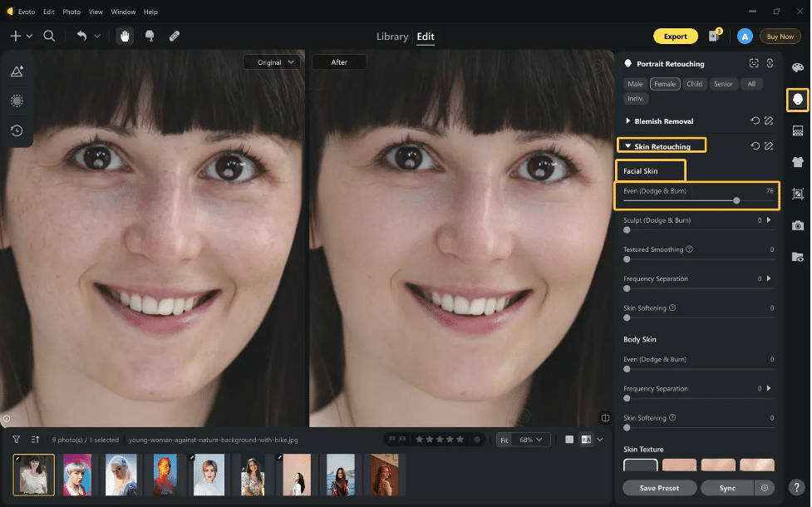Select the Hand tool in the toolbar
This screenshot has width=812, height=507.
tap(125, 36)
